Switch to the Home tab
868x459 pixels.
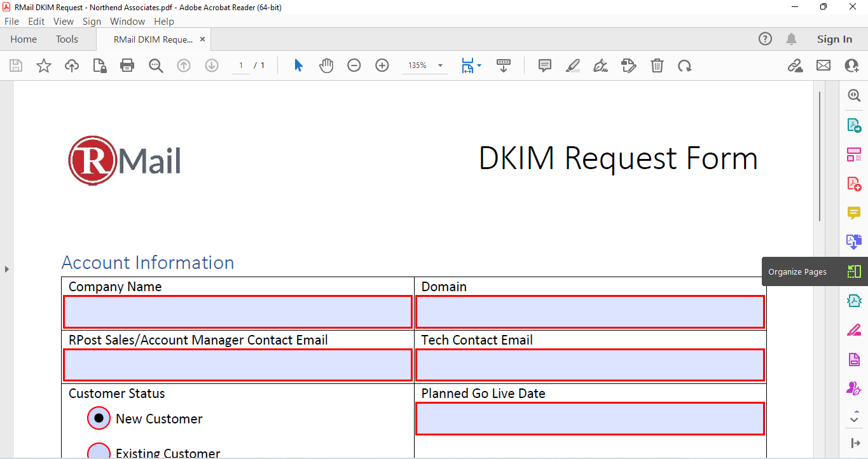pyautogui.click(x=24, y=39)
